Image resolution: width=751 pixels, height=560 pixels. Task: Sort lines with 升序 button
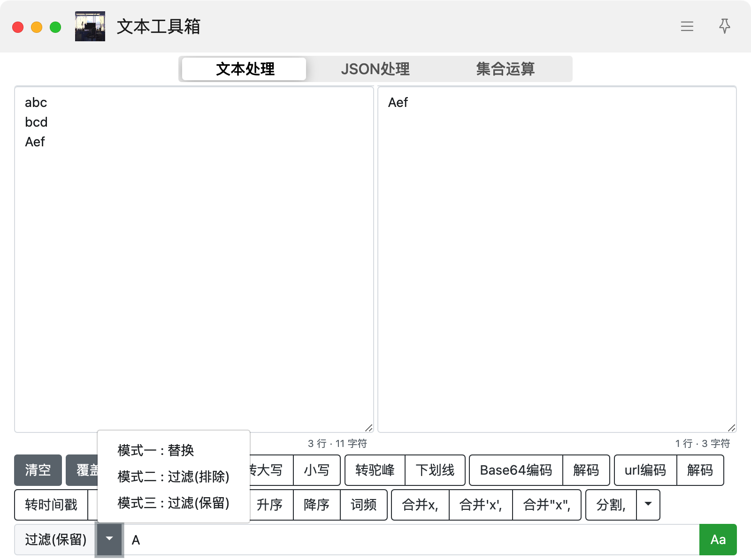(x=270, y=505)
